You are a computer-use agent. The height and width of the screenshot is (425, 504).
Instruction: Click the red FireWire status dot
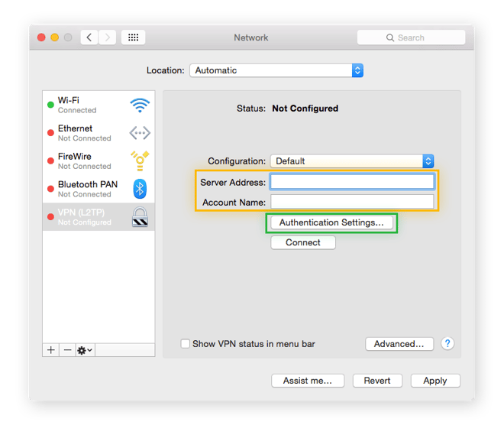coord(50,161)
